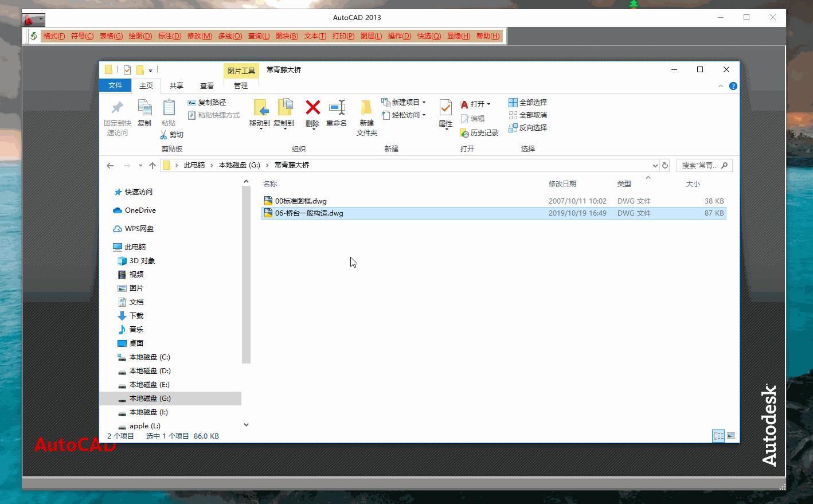Open the AutoCAD 图层(L) menu
The image size is (813, 504).
pyautogui.click(x=372, y=36)
